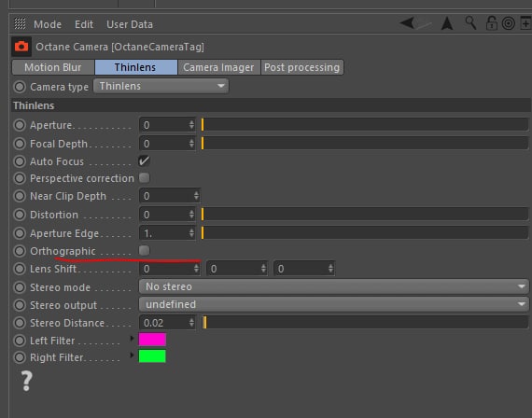Viewport: 532px width, 418px height.
Task: Toggle the Aperture keyframe circle
Action: pyautogui.click(x=20, y=125)
